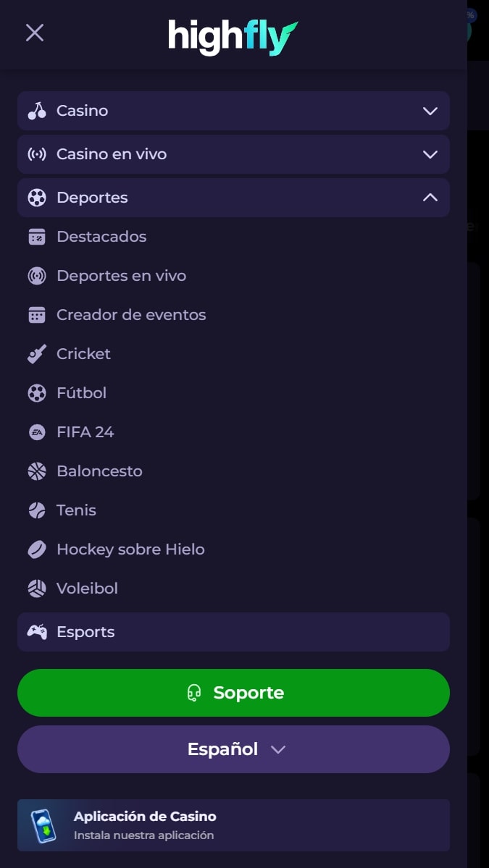Click the live broadcast icon for Casino en vivo

(x=37, y=154)
